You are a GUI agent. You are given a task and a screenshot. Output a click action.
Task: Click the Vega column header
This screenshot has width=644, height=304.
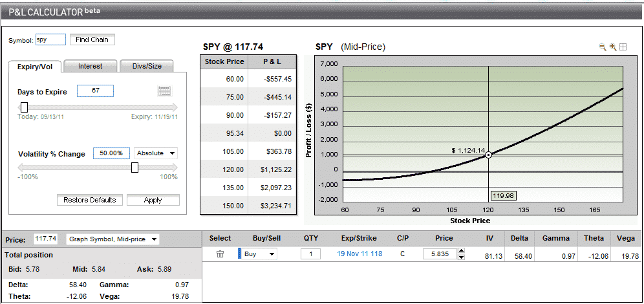coord(626,238)
